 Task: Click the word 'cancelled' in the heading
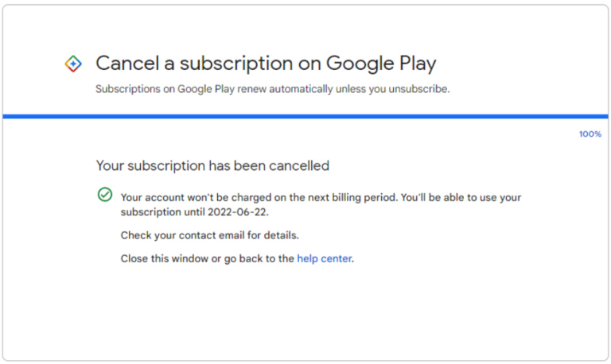300,166
